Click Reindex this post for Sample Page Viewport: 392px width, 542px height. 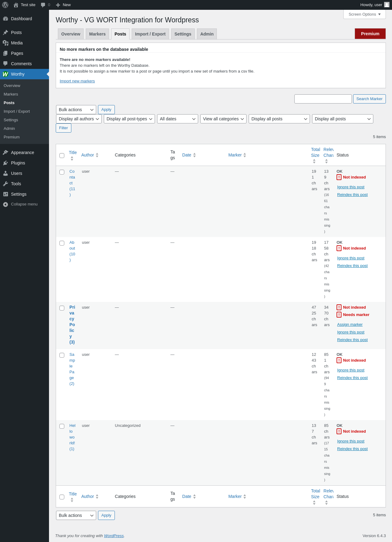(352, 378)
